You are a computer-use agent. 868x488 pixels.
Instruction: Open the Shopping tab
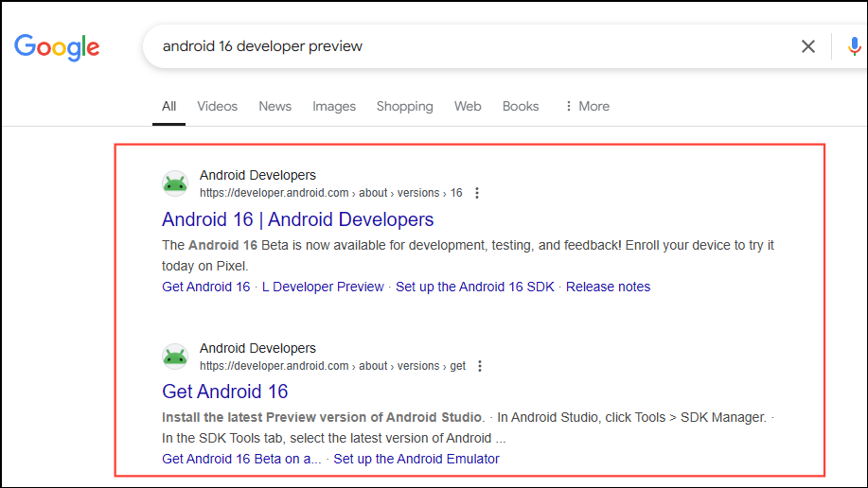click(405, 106)
